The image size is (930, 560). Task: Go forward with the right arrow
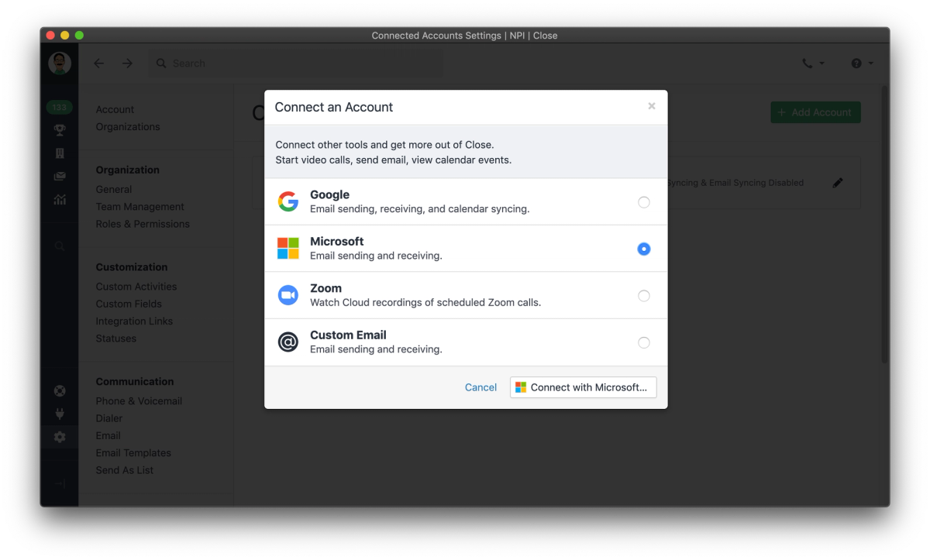coord(127,64)
